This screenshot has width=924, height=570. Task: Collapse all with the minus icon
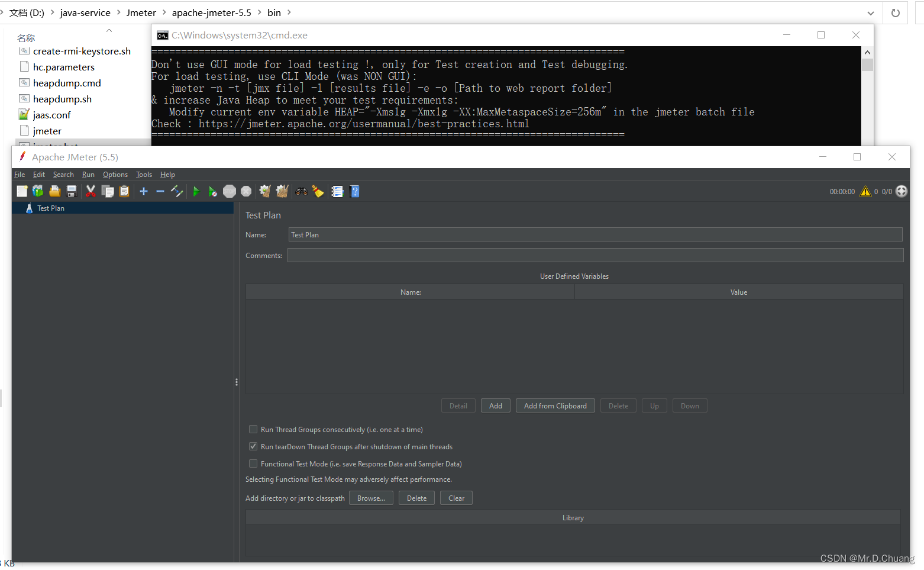coord(160,191)
